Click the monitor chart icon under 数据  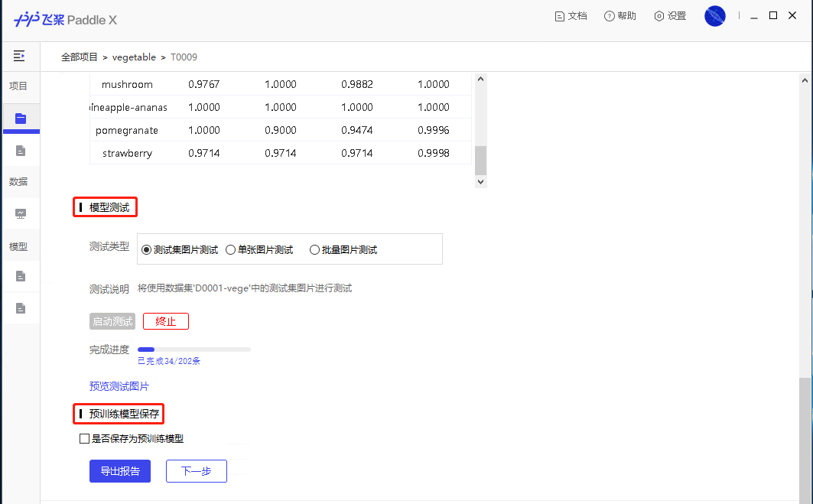[x=21, y=213]
